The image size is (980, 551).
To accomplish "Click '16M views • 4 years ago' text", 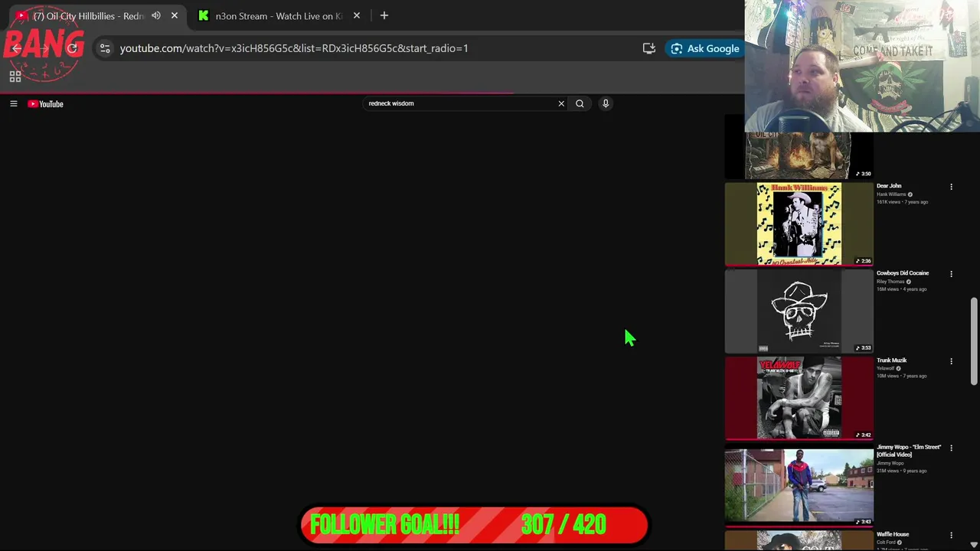I will click(901, 289).
